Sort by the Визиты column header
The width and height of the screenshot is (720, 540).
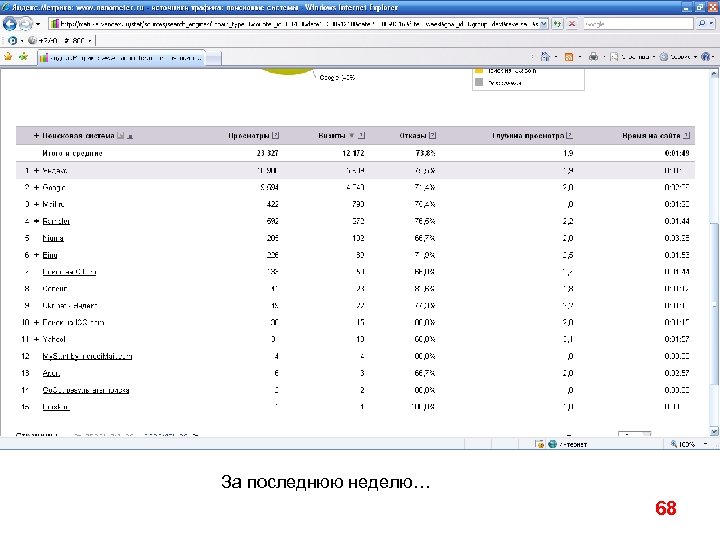point(332,135)
